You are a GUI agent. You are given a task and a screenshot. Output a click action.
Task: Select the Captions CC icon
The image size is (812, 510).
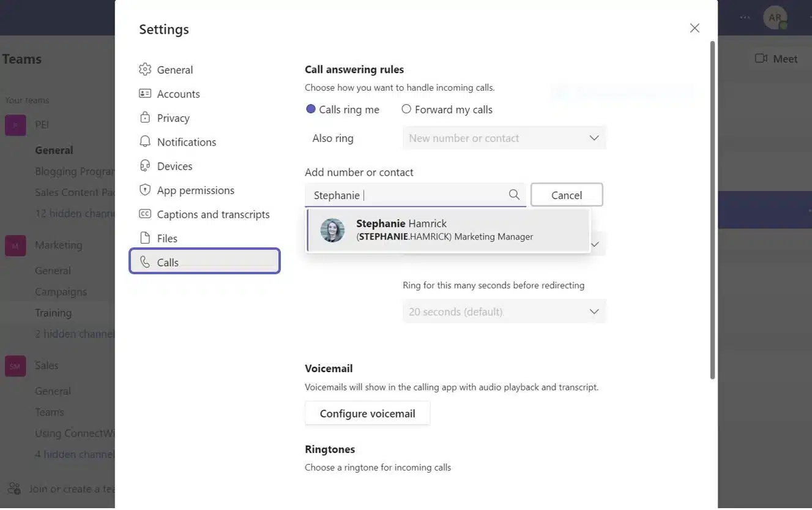click(x=145, y=214)
